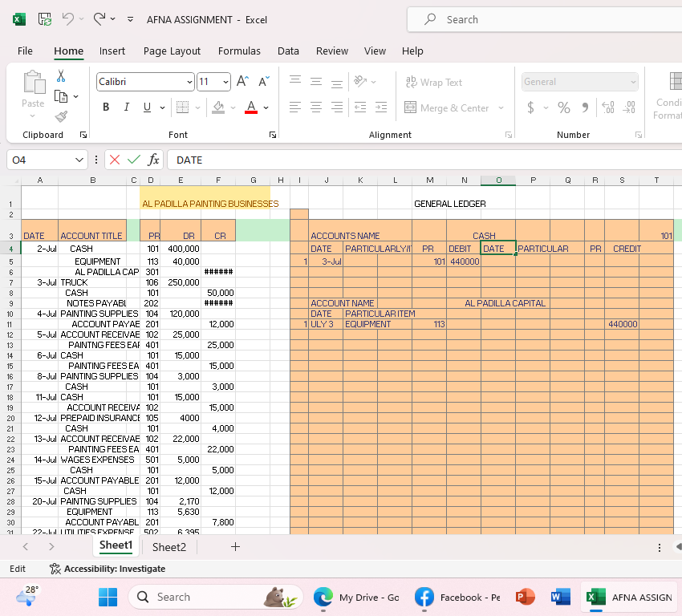Click the Decrease Font Size icon
682x616 pixels.
point(264,81)
